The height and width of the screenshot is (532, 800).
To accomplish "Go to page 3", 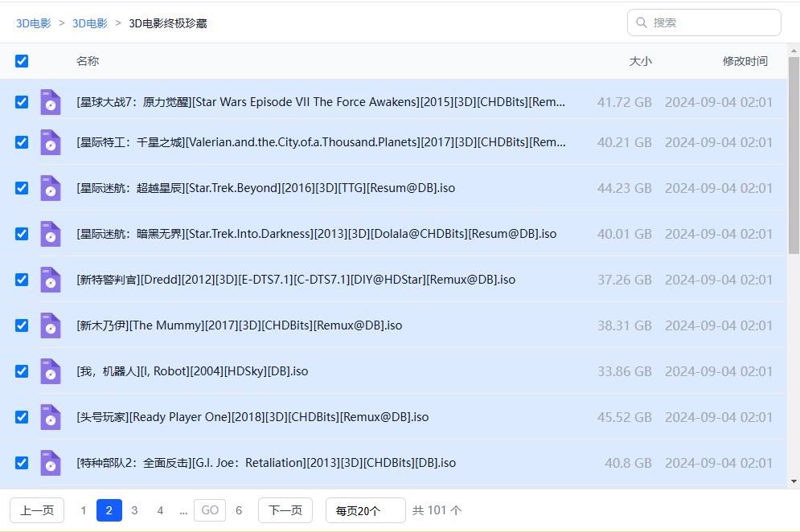I will click(x=134, y=510).
